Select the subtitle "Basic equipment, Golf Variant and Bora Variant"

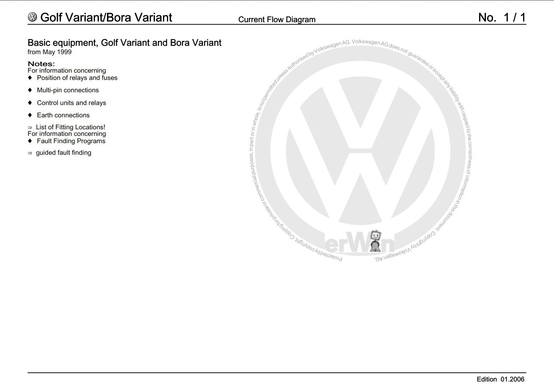tap(124, 43)
